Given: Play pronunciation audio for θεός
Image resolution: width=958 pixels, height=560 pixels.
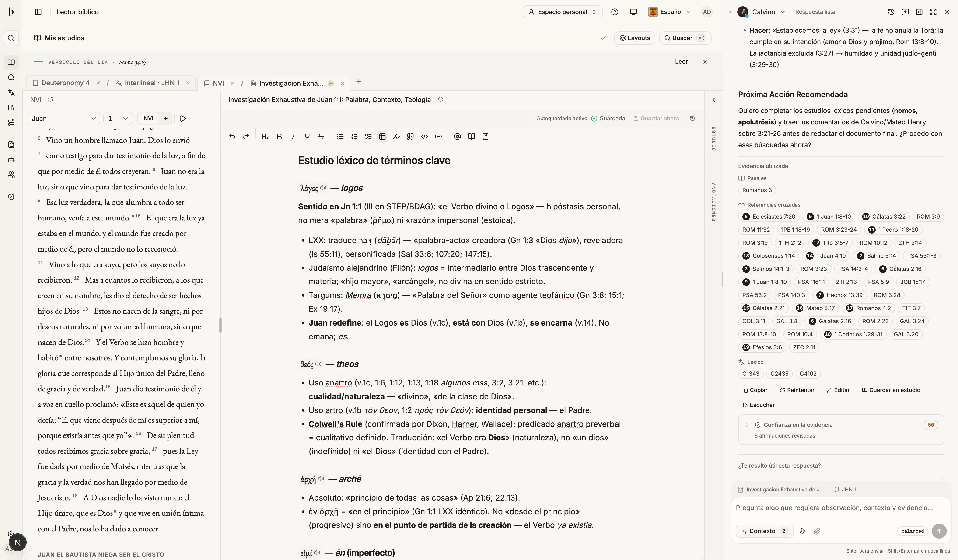Looking at the screenshot, I should pyautogui.click(x=318, y=364).
